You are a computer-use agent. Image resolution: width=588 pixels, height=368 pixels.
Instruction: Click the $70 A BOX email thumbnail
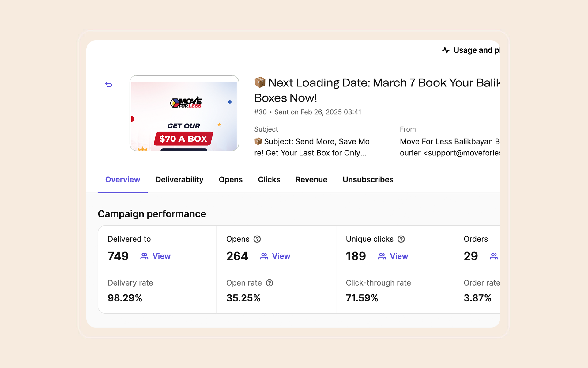(x=184, y=113)
